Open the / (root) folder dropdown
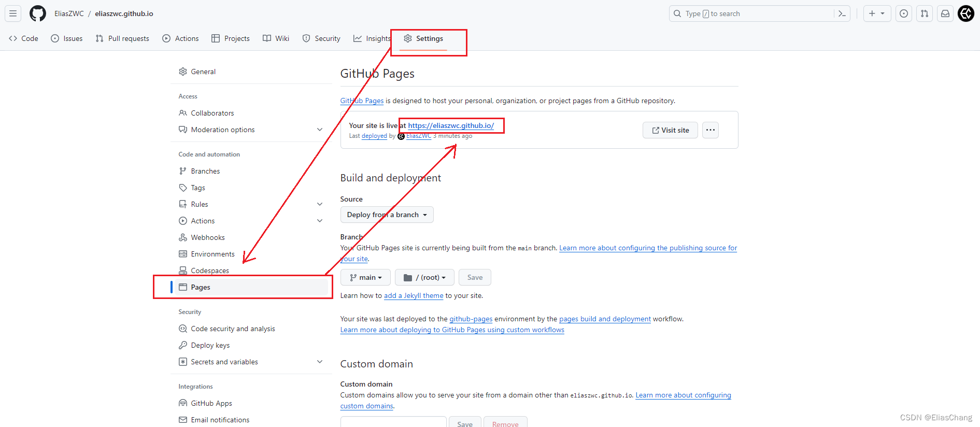Image resolution: width=980 pixels, height=427 pixels. [x=424, y=277]
